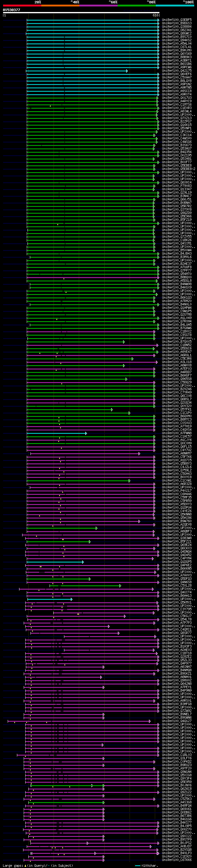Open hit UniRef100_B9DGS3
The height and width of the screenshot is (868, 197).
pos(177,23)
